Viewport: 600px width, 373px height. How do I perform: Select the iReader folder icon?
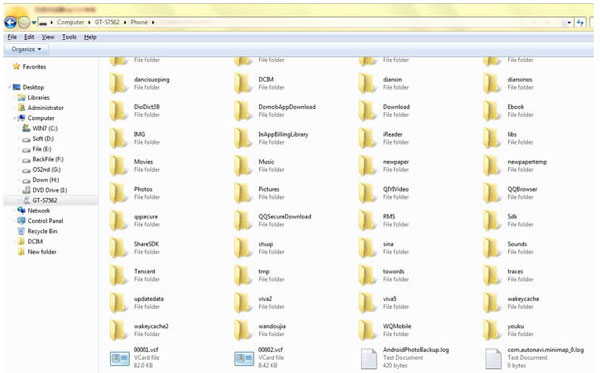coord(367,138)
